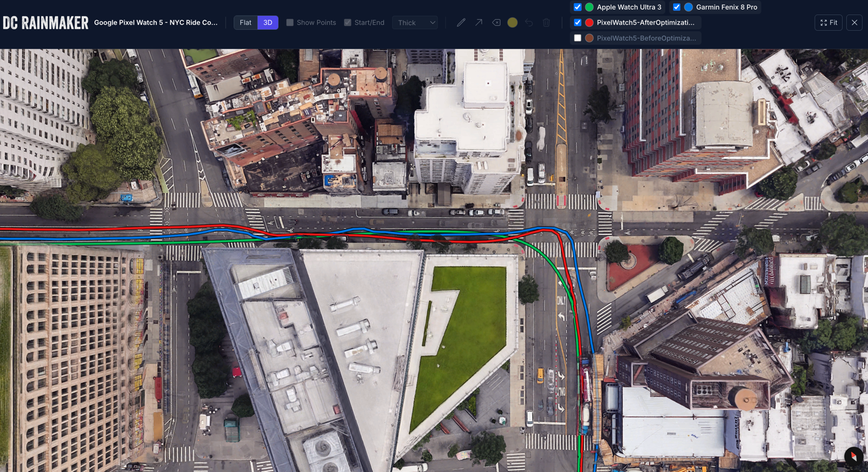The width and height of the screenshot is (868, 472).
Task: Click the trash delete annotations icon
Action: tap(546, 23)
